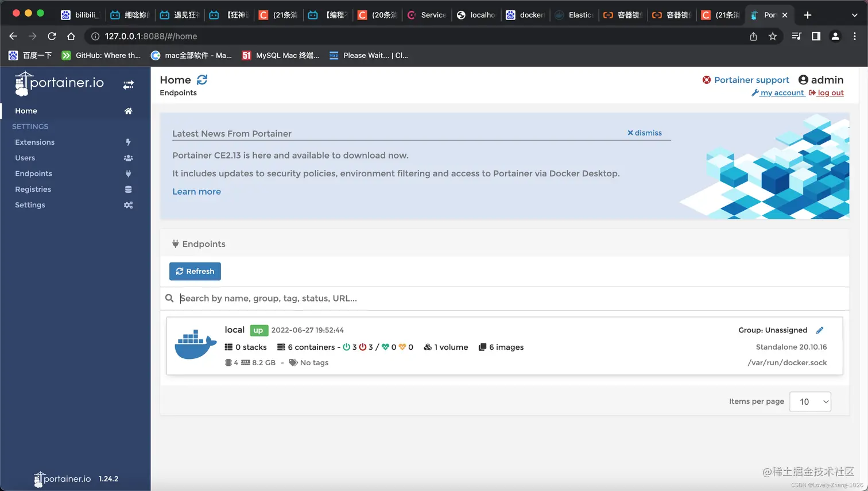Open browser side panel icon

click(816, 36)
